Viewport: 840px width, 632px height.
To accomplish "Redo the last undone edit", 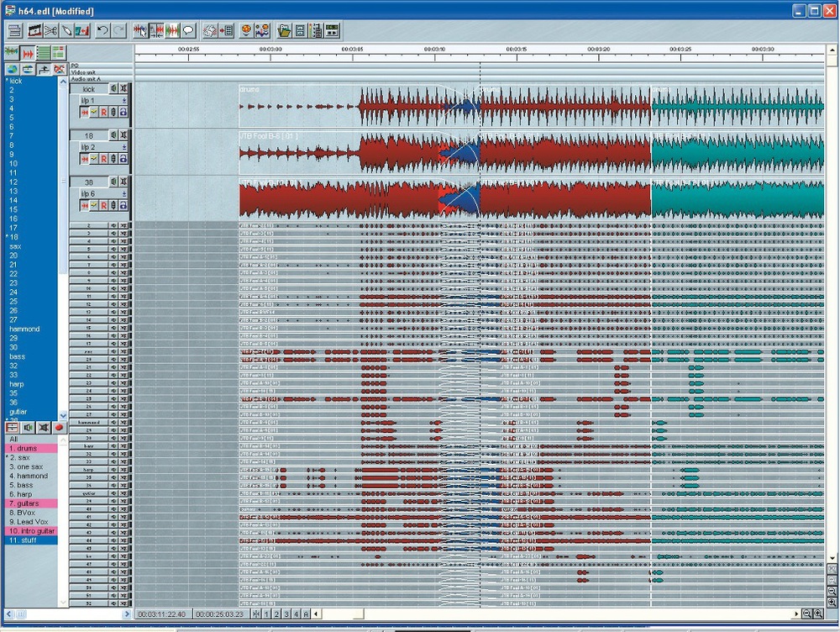I will pyautogui.click(x=118, y=31).
